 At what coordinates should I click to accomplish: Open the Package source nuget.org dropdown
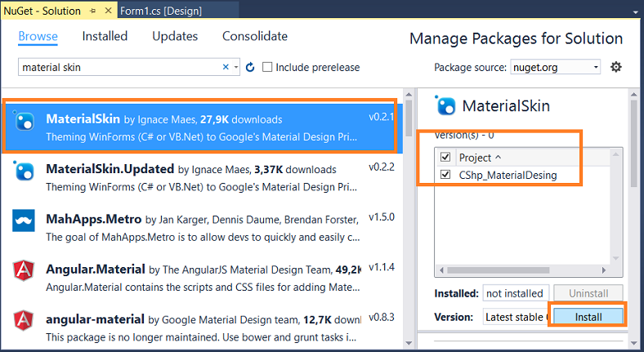555,67
